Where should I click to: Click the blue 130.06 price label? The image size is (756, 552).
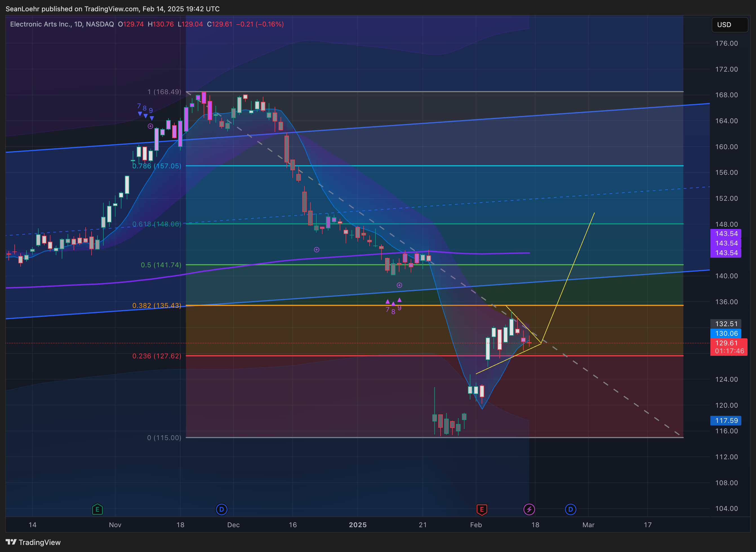point(726,334)
